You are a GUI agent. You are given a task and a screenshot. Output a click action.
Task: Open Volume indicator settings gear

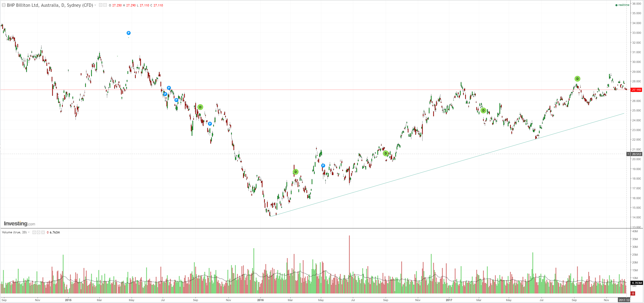coord(38,232)
